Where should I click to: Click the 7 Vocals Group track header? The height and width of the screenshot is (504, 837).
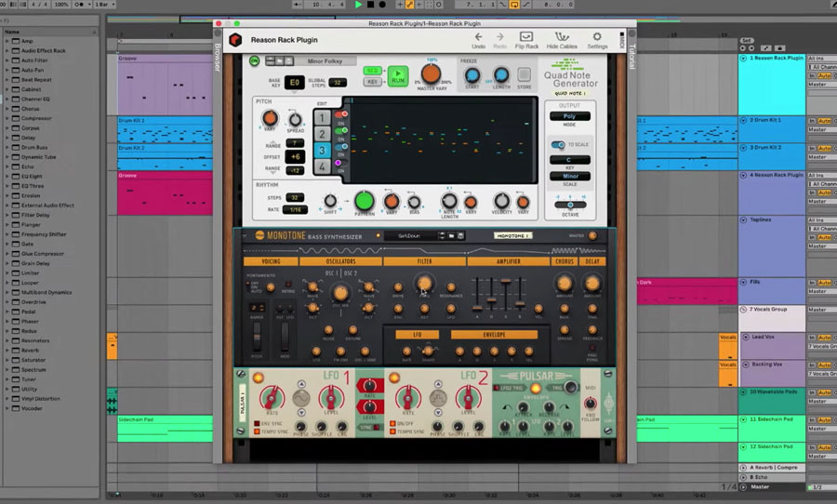(772, 318)
